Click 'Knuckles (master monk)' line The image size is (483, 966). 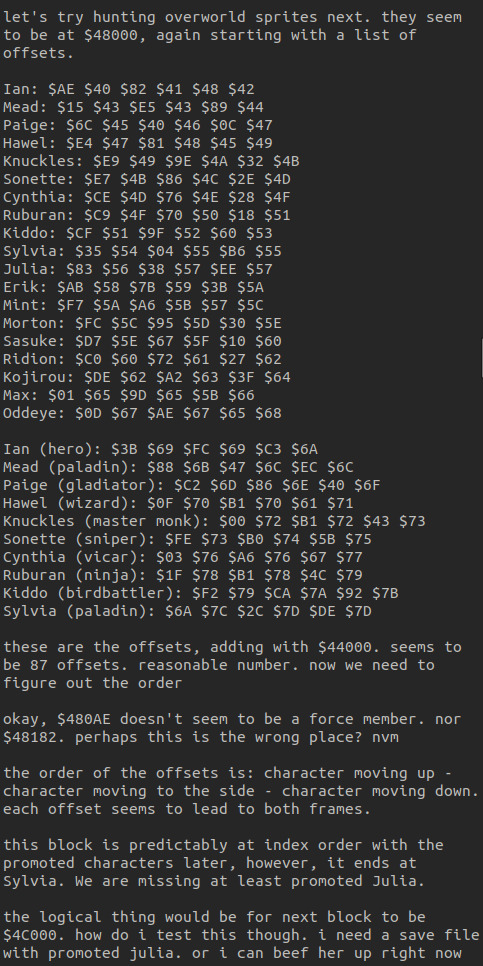click(x=214, y=521)
